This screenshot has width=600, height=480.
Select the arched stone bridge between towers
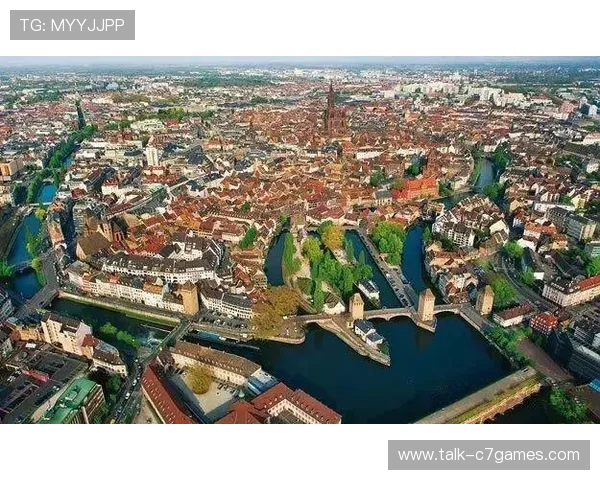[x=391, y=313]
